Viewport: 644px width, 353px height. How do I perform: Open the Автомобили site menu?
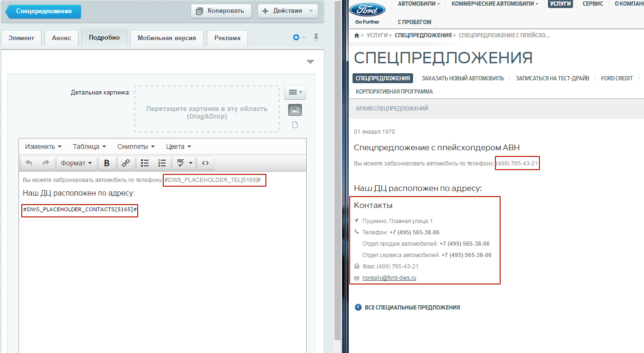point(419,4)
